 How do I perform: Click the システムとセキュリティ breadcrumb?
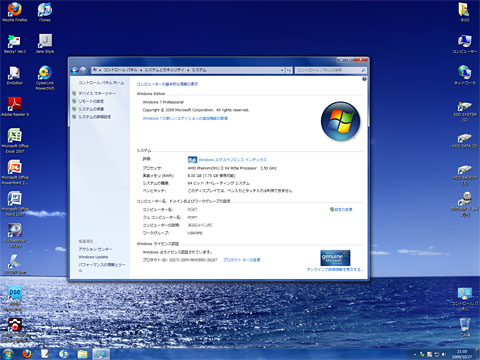pos(164,70)
